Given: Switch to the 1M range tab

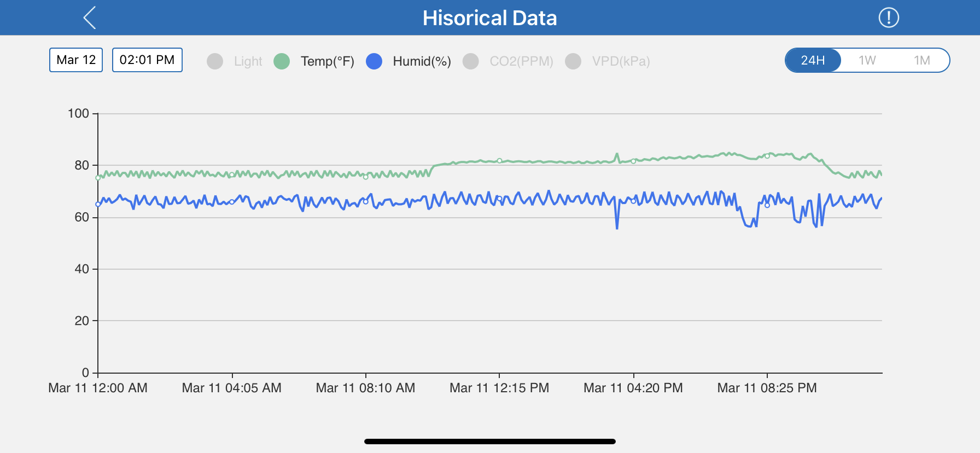Looking at the screenshot, I should click(922, 60).
